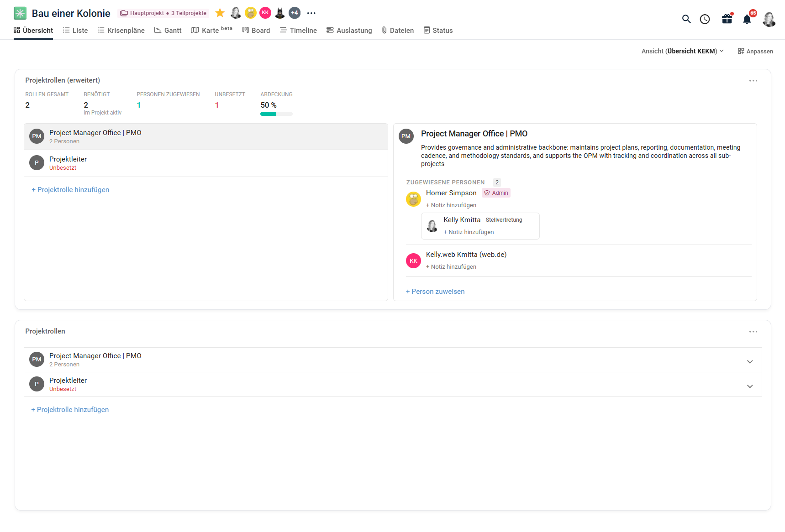This screenshot has height=532, width=785.
Task: Click the Admin shield badge
Action: coord(496,193)
